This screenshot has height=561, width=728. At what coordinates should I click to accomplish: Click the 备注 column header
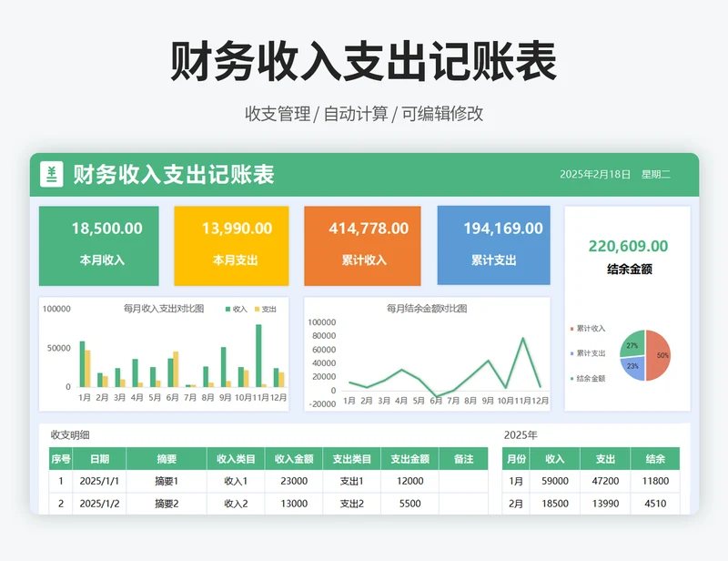(x=463, y=459)
